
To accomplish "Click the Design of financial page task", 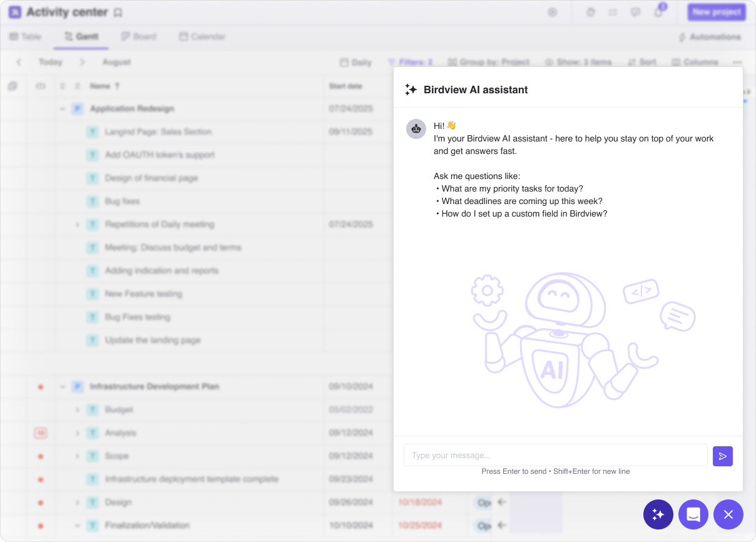I will (x=151, y=178).
